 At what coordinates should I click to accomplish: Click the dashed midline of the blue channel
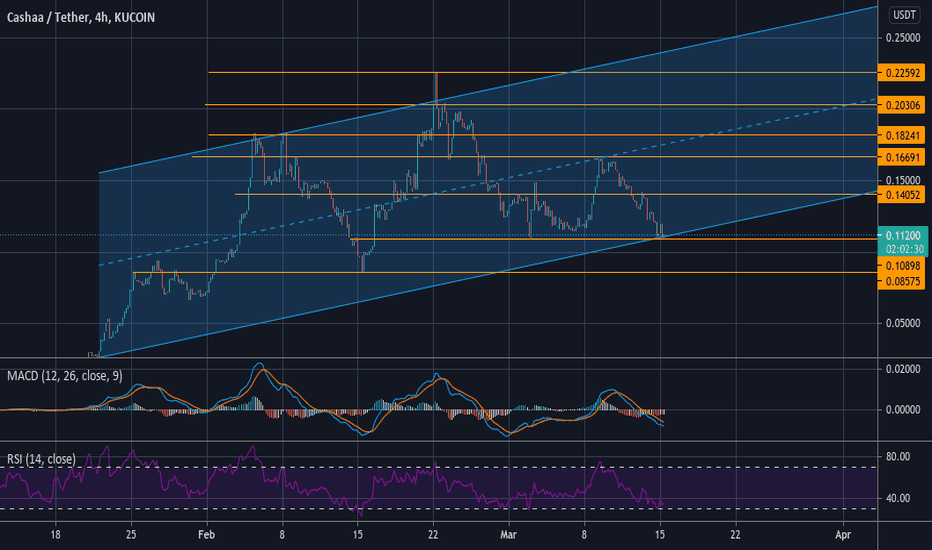point(487,183)
